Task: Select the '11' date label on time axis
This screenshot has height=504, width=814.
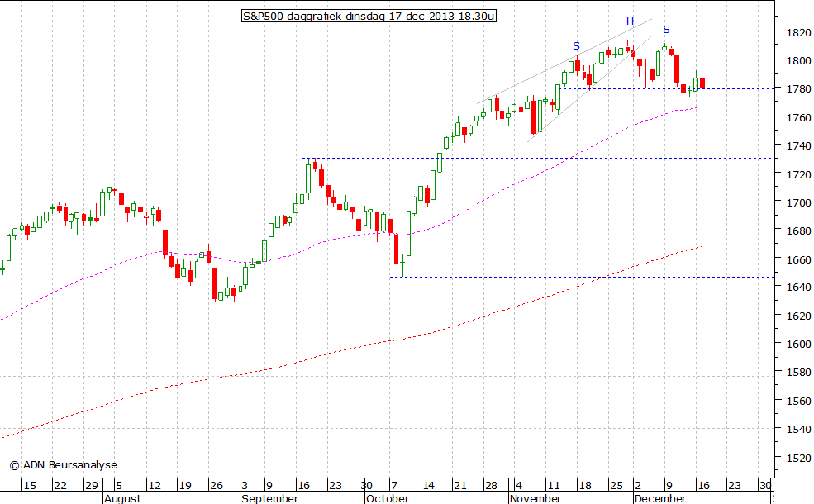Action: click(x=554, y=486)
